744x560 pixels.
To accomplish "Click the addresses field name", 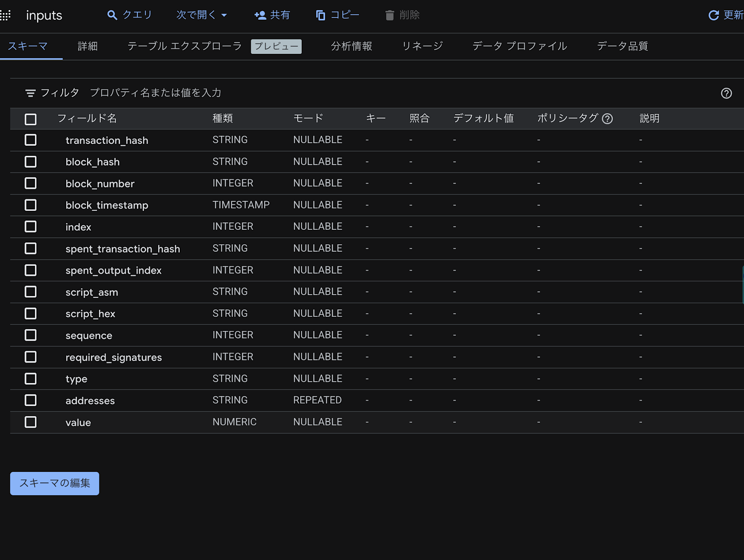I will tap(90, 401).
